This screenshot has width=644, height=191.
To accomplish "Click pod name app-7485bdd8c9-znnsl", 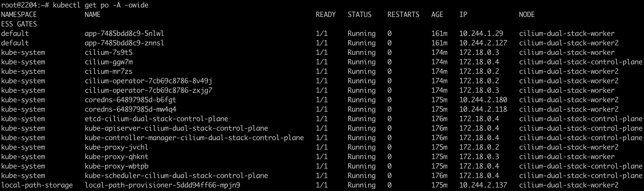I will tap(124, 43).
